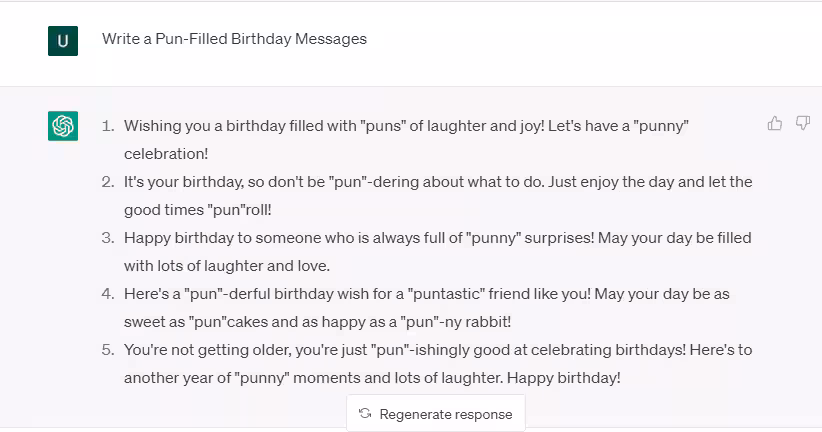
Task: Click list number 1 in the response
Action: 108,127
